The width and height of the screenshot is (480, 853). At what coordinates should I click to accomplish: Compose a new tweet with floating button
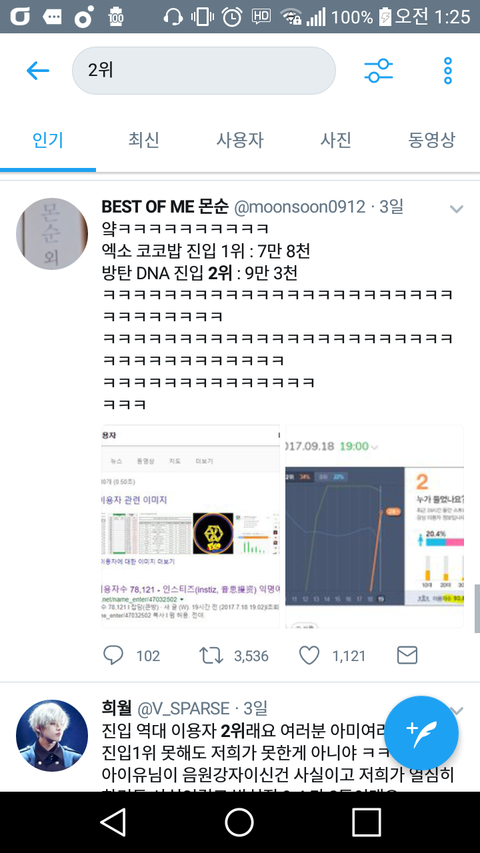tap(422, 733)
